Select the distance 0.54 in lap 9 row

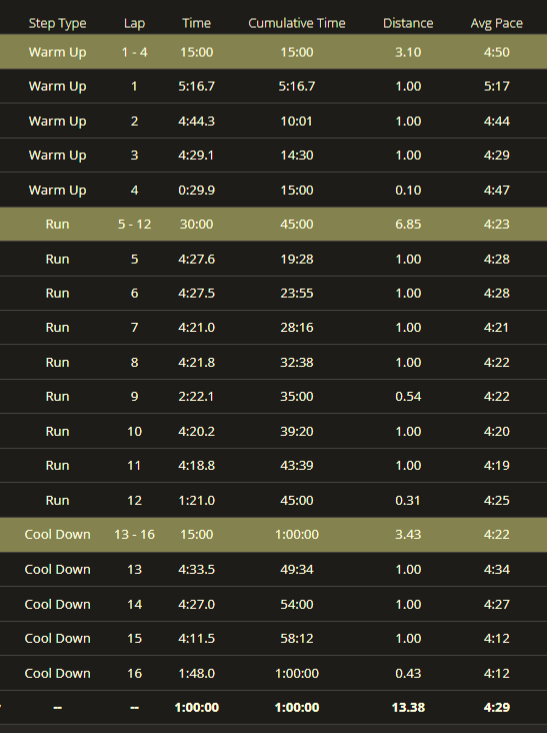[x=408, y=396]
